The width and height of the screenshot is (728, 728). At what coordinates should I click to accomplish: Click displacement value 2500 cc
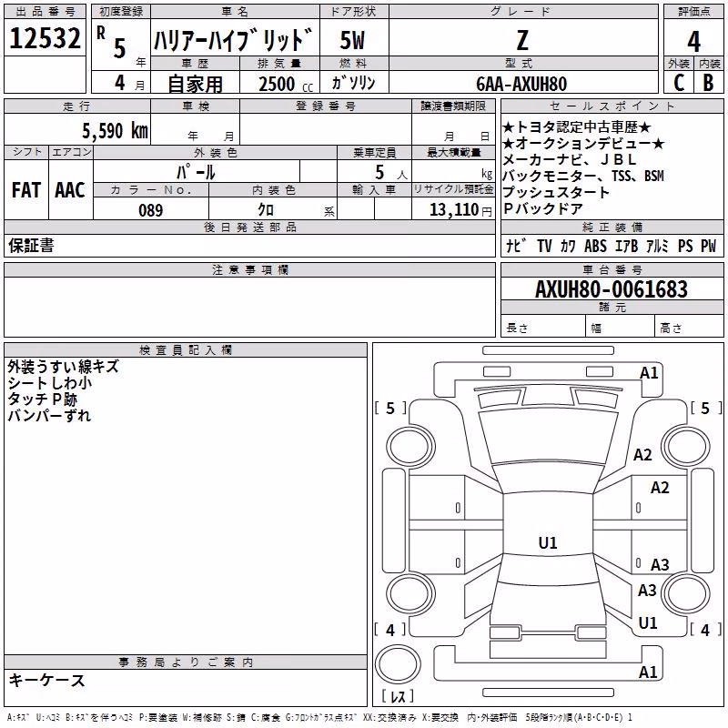point(286,84)
